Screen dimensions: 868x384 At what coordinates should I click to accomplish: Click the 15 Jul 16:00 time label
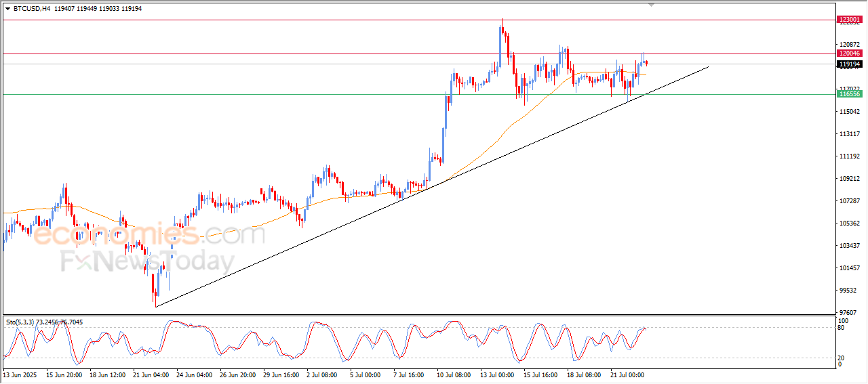coord(541,374)
